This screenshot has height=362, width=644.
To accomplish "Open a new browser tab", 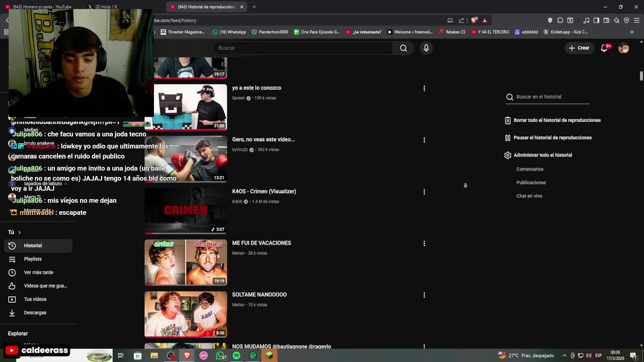I will click(254, 7).
